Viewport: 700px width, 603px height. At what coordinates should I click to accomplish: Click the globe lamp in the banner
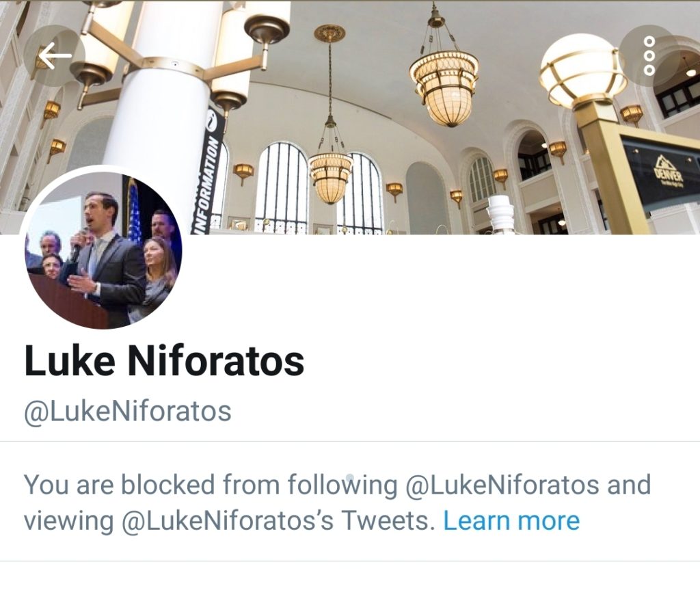pos(583,70)
